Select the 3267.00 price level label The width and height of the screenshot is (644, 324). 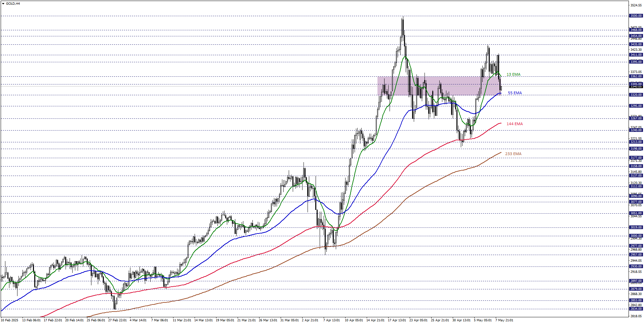(636, 118)
